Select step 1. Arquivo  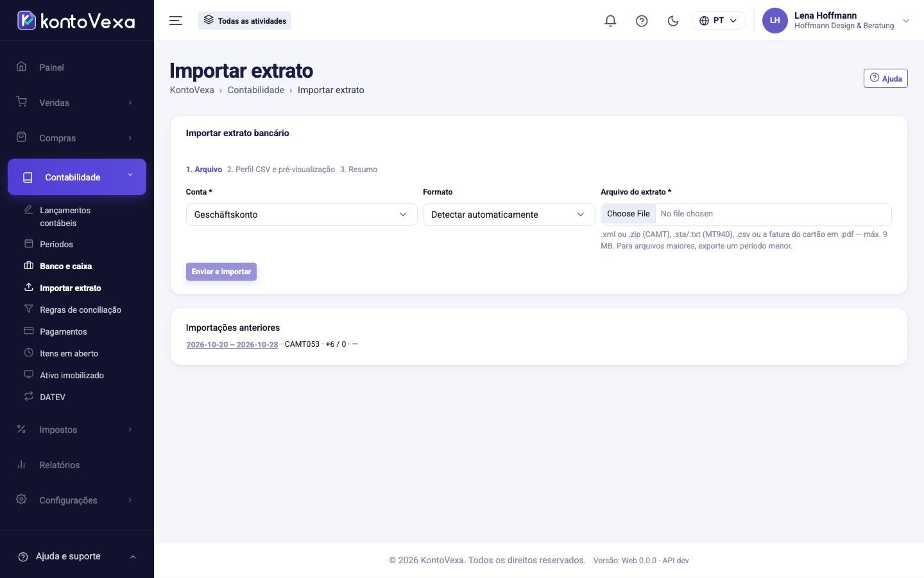pyautogui.click(x=204, y=170)
